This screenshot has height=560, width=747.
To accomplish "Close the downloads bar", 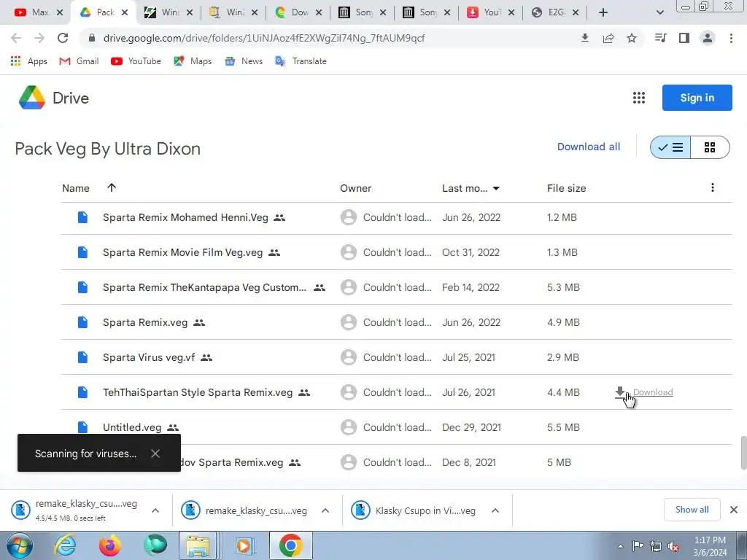I will click(x=734, y=510).
